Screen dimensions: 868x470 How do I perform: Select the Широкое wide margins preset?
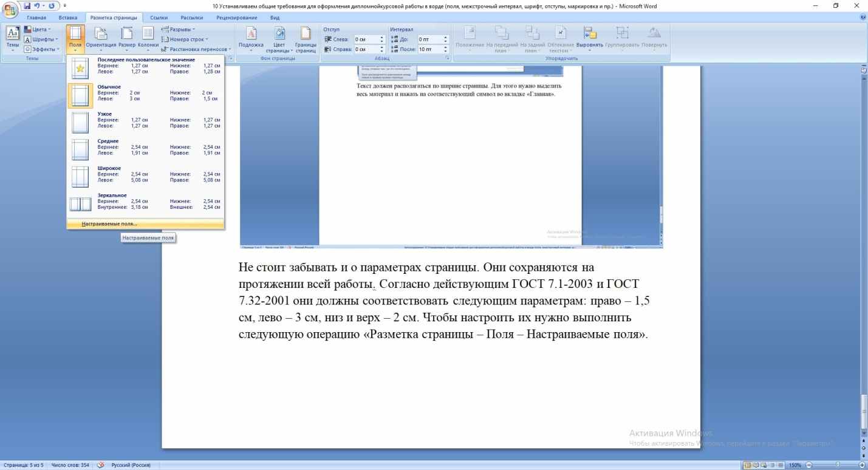(145, 177)
